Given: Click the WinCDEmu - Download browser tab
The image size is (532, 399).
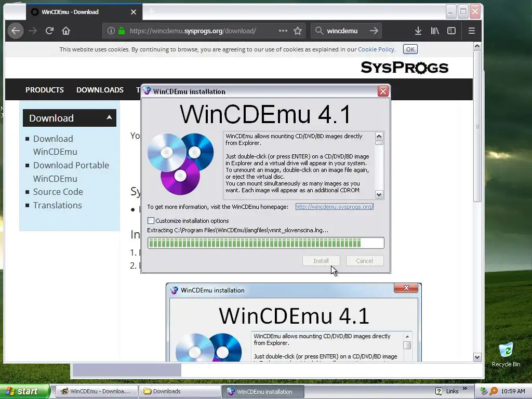Looking at the screenshot, I should click(84, 12).
